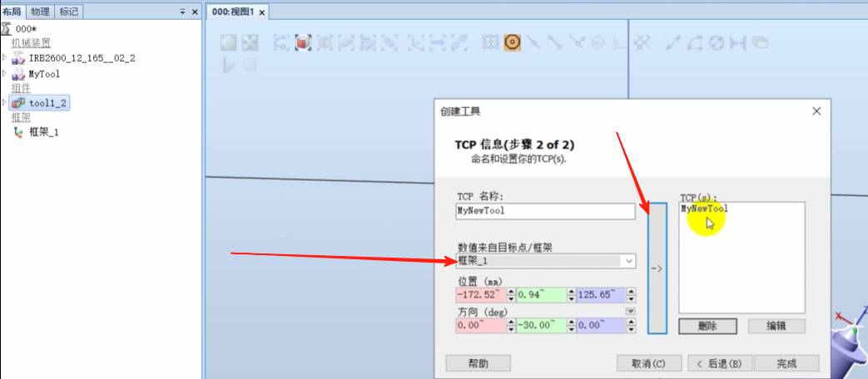
Task: Toggle the snap to grid icon
Action: click(x=642, y=42)
